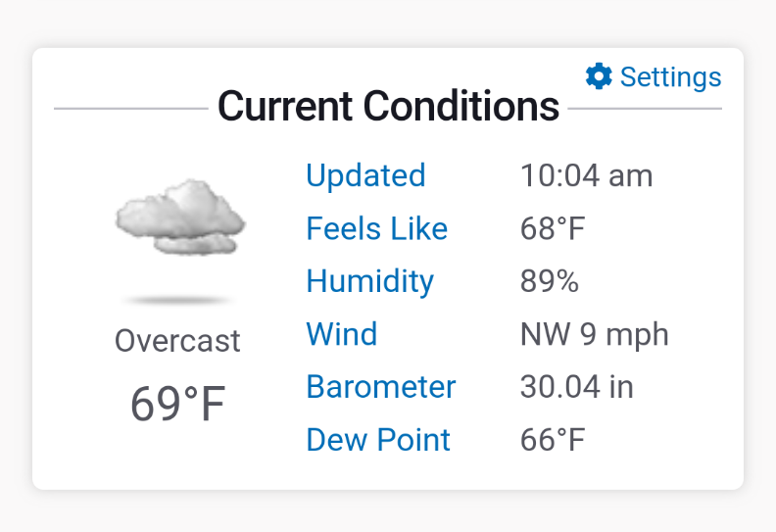This screenshot has height=532, width=776.
Task: Click the Current Conditions heading
Action: pos(389,106)
